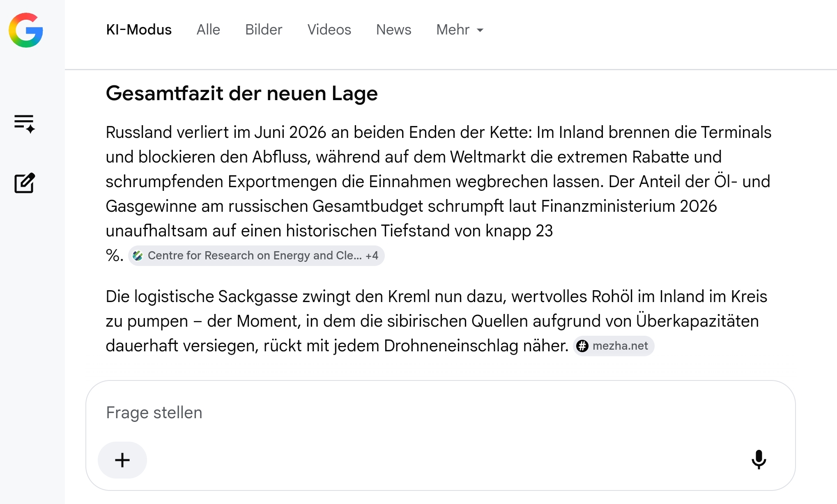Expand the Mehr dropdown

click(x=460, y=30)
